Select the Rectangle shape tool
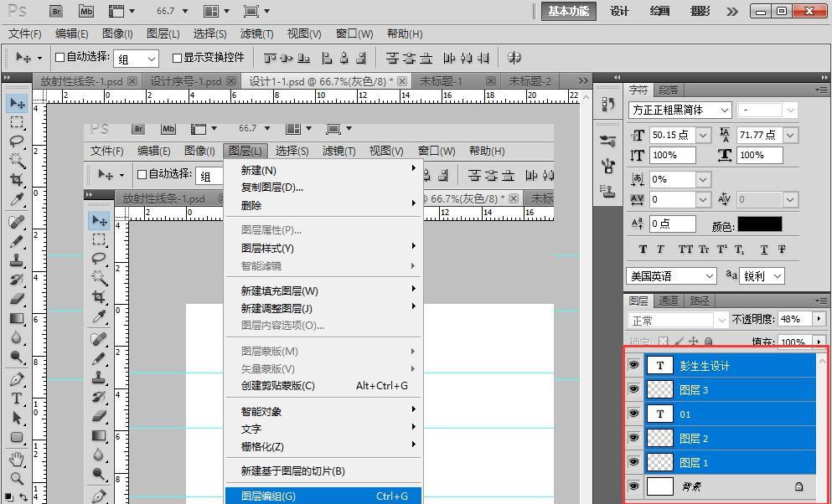Viewport: 832px width, 504px height. click(x=16, y=438)
